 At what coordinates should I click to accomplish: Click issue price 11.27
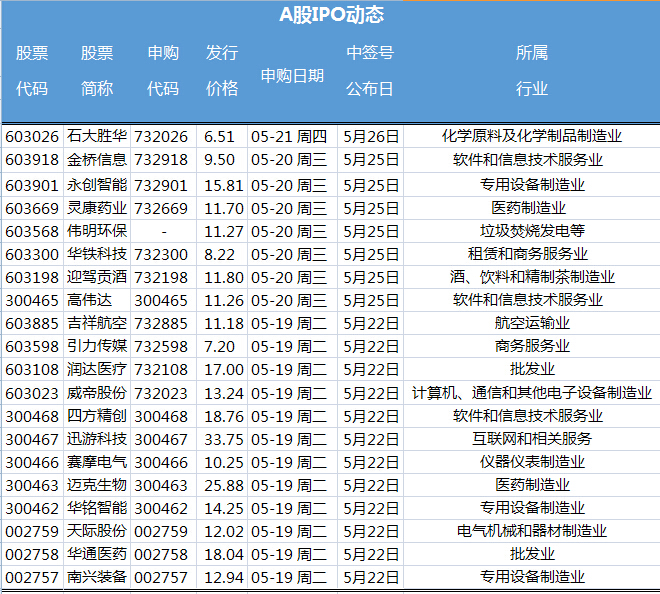pos(224,232)
